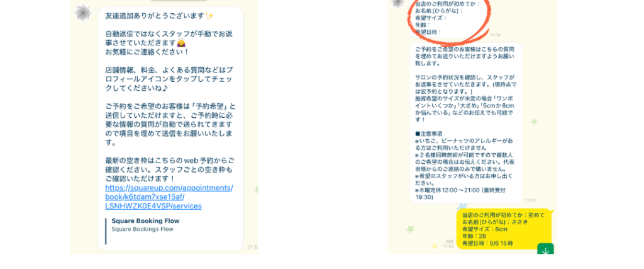Tap the sender's mandala profile avatar in left chat
The image size is (644, 269).
click(83, 13)
